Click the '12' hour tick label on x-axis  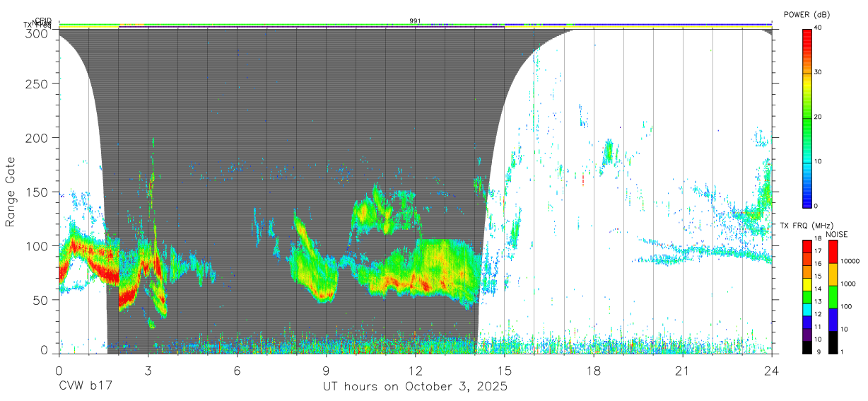tap(415, 371)
